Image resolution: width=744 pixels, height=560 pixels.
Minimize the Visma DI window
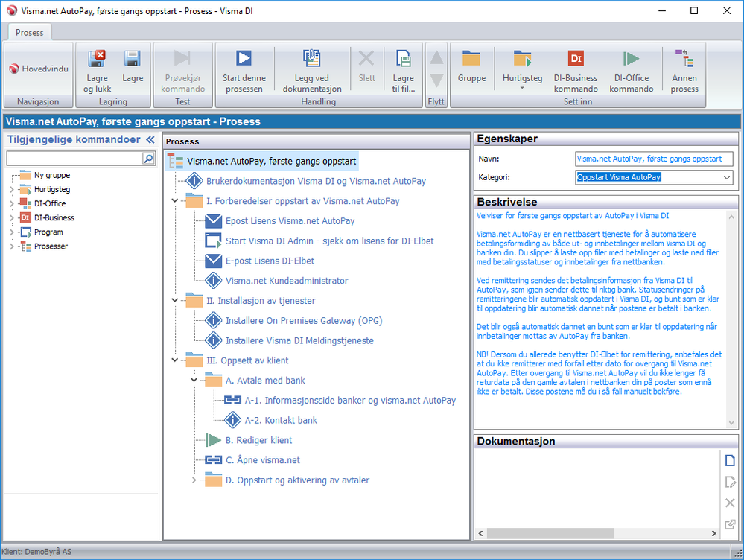(662, 10)
